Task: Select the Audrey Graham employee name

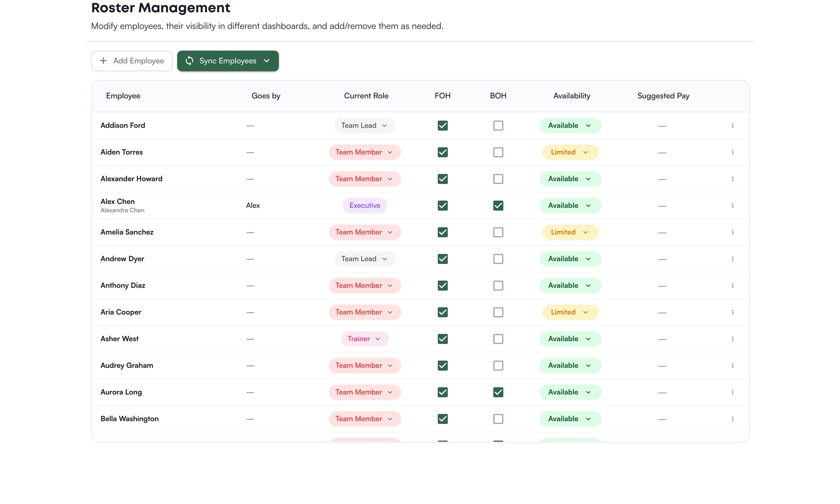Action: click(x=127, y=365)
